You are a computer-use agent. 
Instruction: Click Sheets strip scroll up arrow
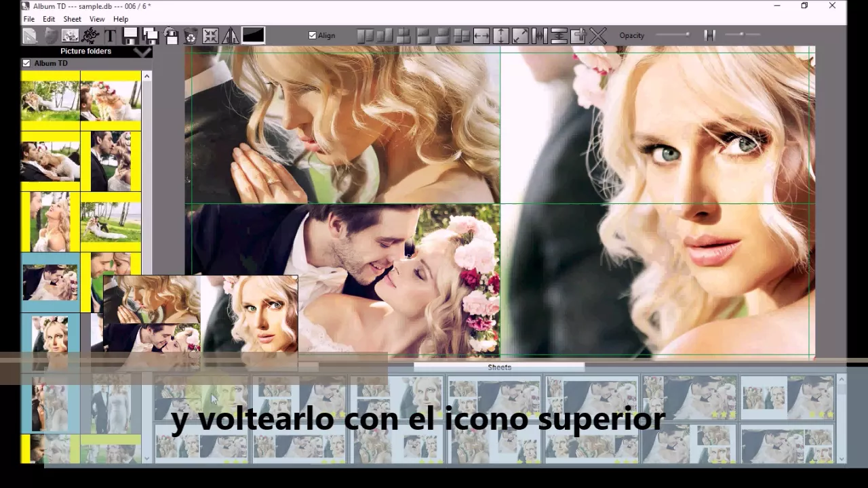click(x=842, y=380)
